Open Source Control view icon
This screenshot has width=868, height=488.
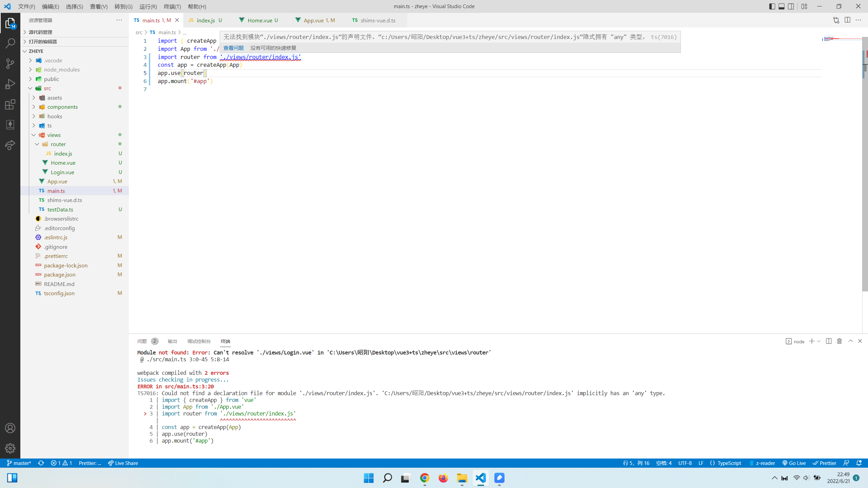click(x=10, y=64)
